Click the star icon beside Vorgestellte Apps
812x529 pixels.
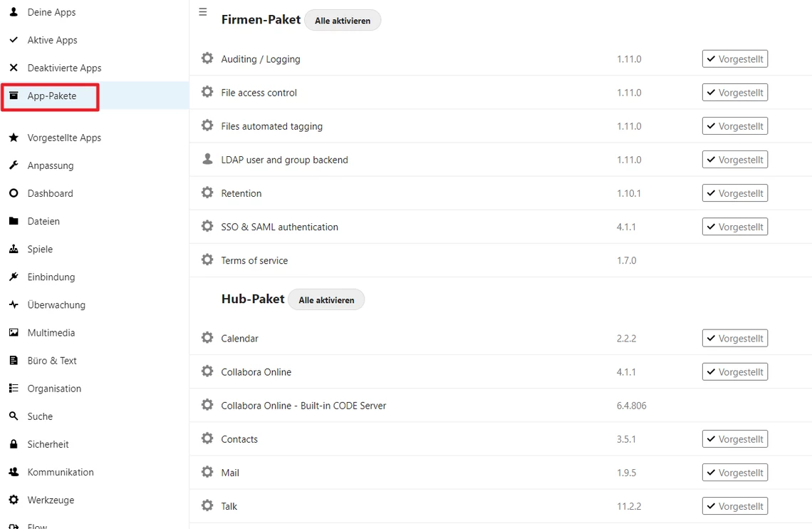coord(14,138)
